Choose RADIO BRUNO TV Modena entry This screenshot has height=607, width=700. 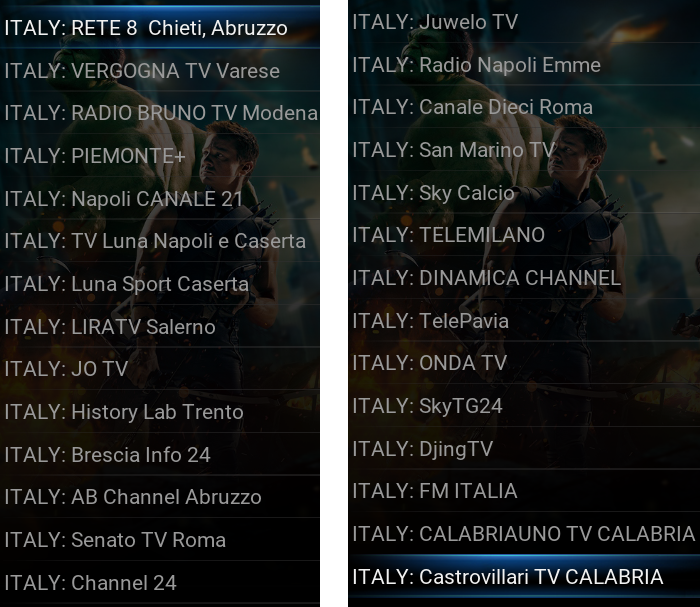(x=159, y=113)
